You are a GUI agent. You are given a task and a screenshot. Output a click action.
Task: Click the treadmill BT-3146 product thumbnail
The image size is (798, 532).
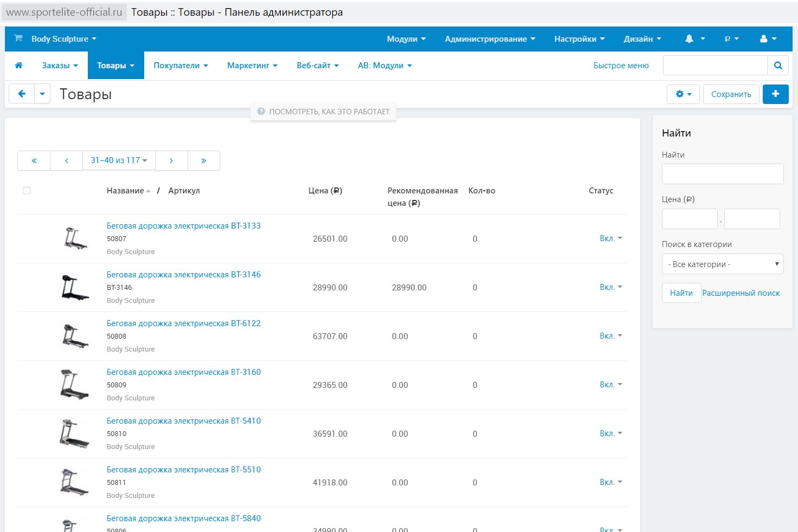(x=74, y=287)
